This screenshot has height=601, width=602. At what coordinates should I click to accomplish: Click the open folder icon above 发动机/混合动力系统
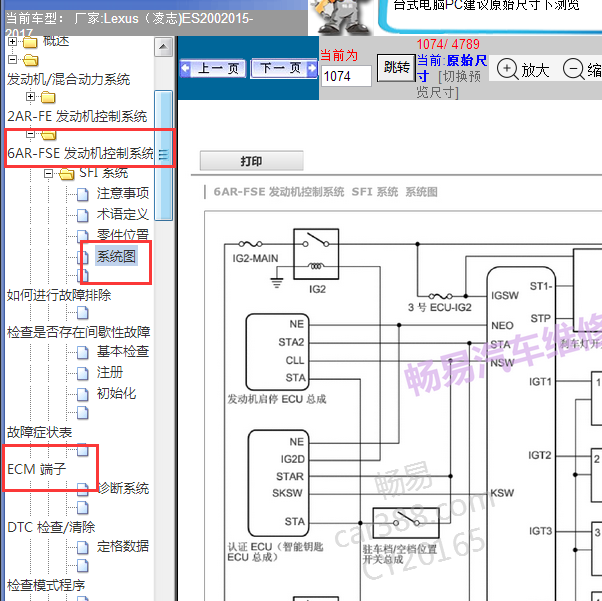point(31,60)
